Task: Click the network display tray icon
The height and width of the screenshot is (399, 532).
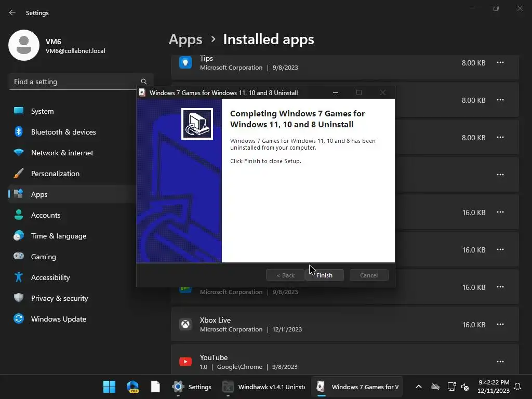Action: tap(451, 387)
